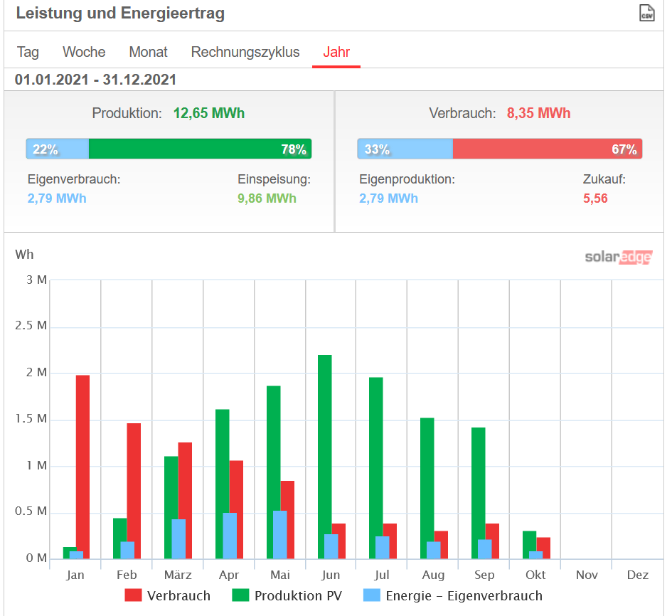
Task: Export chart data via CSV icon
Action: (x=646, y=14)
